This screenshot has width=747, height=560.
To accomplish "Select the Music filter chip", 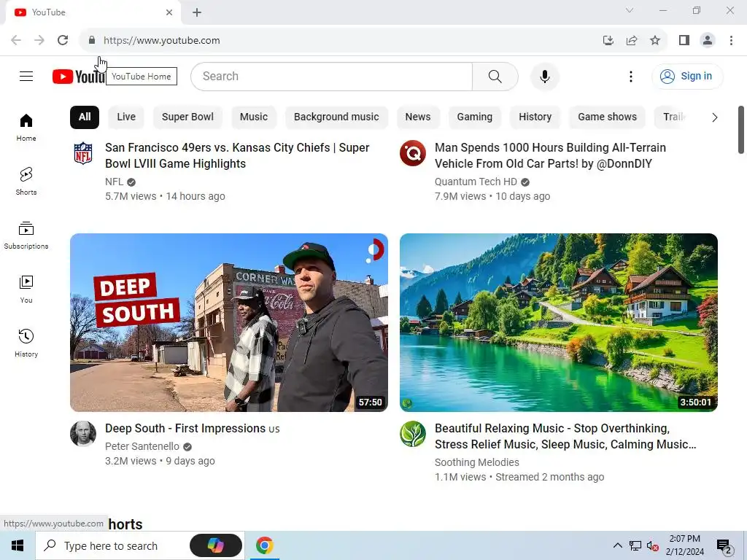I will coord(253,117).
